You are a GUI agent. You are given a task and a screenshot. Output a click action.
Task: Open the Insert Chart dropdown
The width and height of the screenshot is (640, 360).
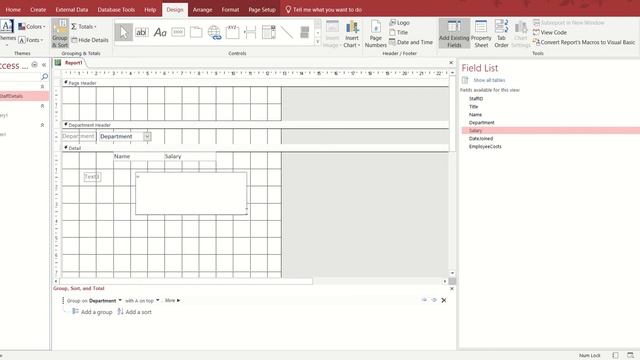(351, 33)
